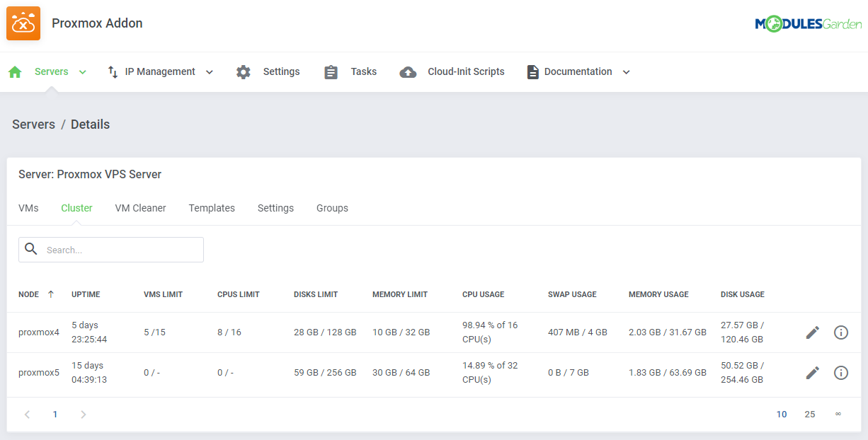Edit node proxmox4 using its pencil icon
The image size is (868, 440).
(812, 332)
